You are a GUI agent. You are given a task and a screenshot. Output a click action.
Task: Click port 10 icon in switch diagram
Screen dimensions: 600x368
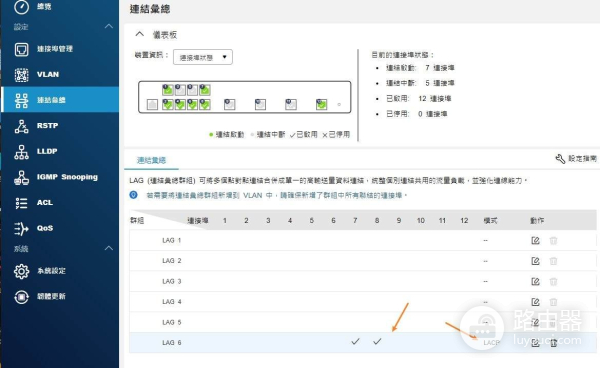(260, 104)
